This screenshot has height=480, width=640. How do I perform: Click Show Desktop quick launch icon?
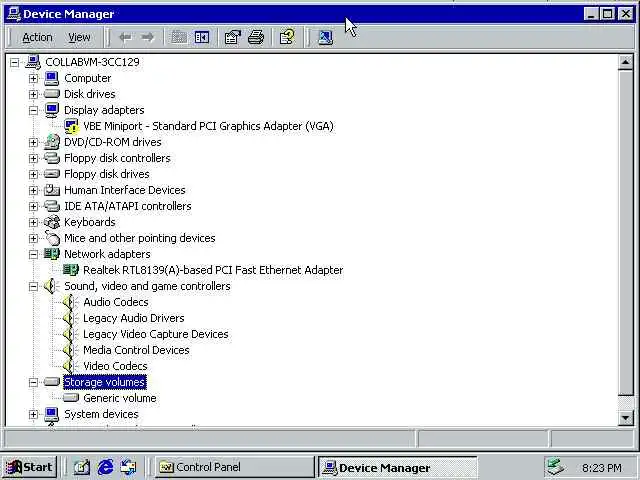82,467
